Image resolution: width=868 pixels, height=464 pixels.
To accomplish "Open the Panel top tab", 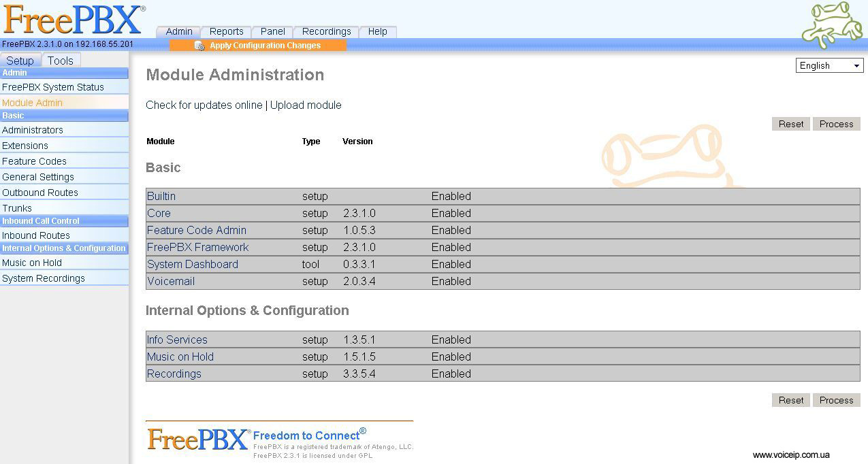I will click(272, 31).
